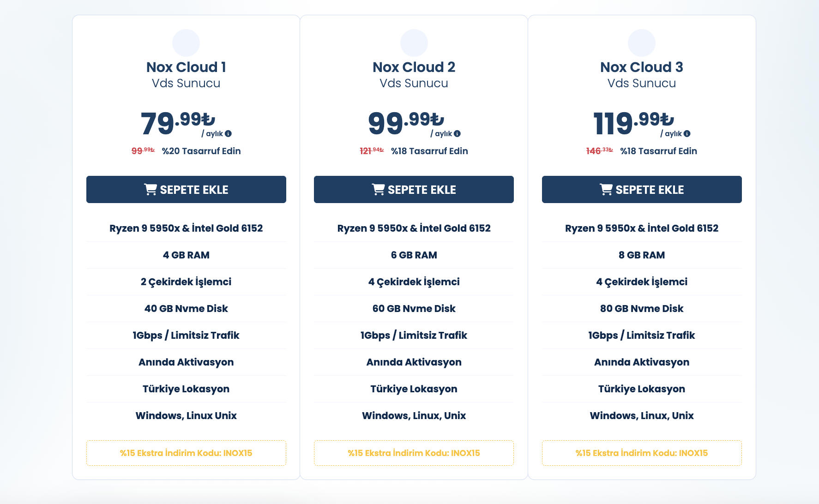This screenshot has width=819, height=504.
Task: Click the Nox Cloud 1 plan title
Action: click(186, 67)
